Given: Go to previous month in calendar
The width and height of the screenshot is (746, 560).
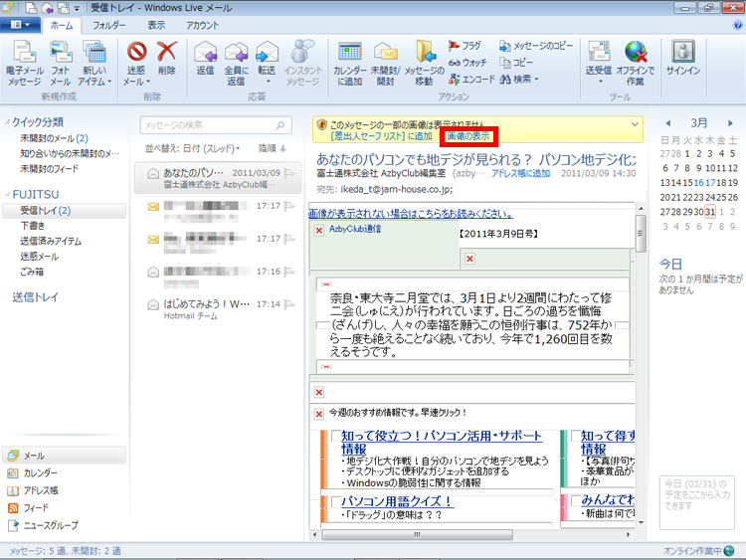Looking at the screenshot, I should 668,123.
